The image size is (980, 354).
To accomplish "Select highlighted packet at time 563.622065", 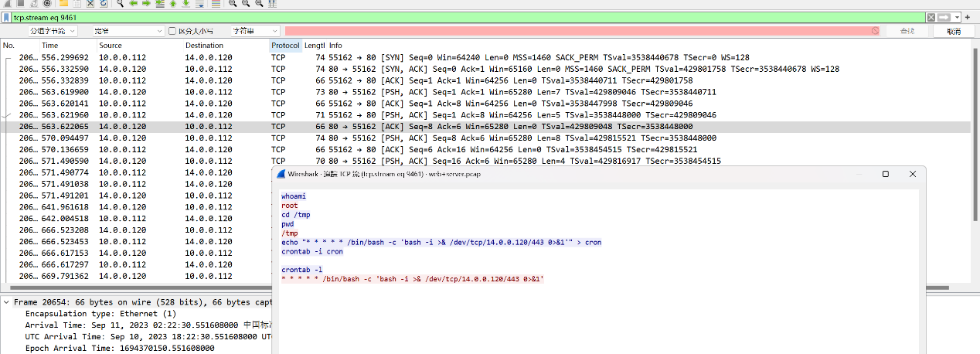I will point(485,127).
